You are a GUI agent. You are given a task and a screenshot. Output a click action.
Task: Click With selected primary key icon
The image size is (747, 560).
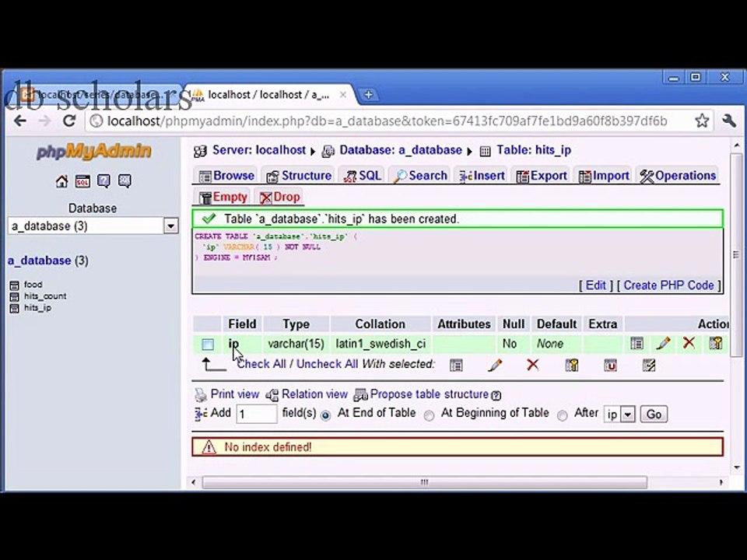572,366
